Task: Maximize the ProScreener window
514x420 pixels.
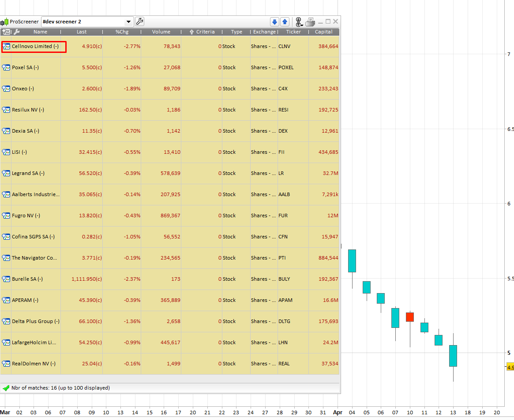Action: click(328, 22)
